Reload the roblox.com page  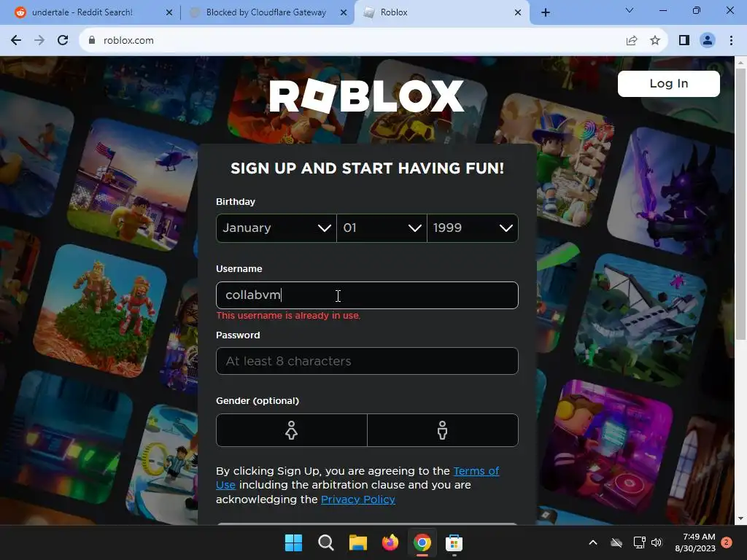(63, 41)
